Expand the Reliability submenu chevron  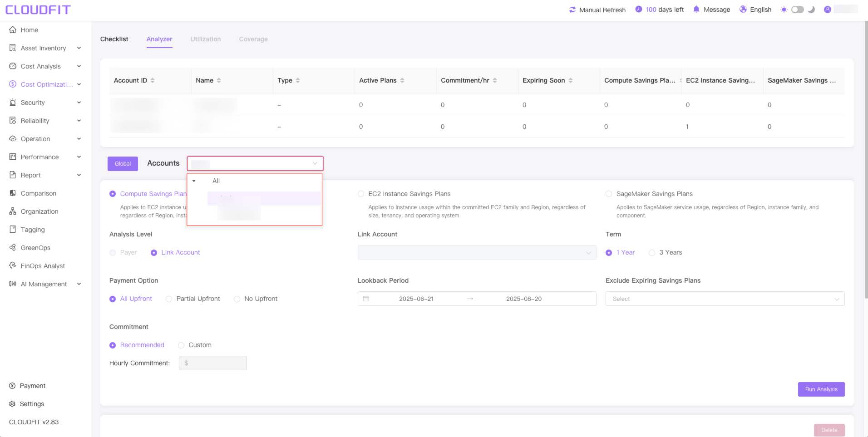coord(79,121)
